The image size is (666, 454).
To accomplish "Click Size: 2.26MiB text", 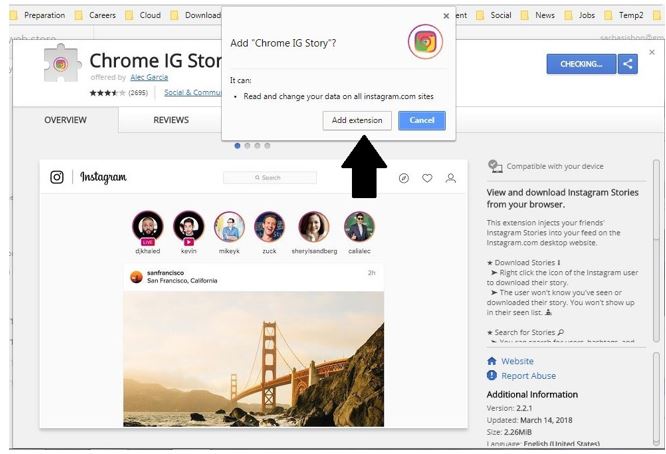I will tap(509, 432).
